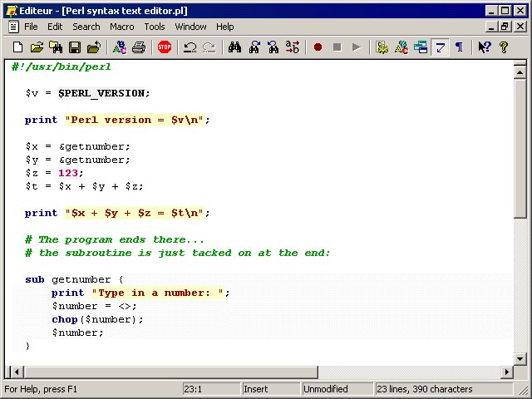Toggle Insert mode in status bar
The width and height of the screenshot is (532, 399).
269,389
